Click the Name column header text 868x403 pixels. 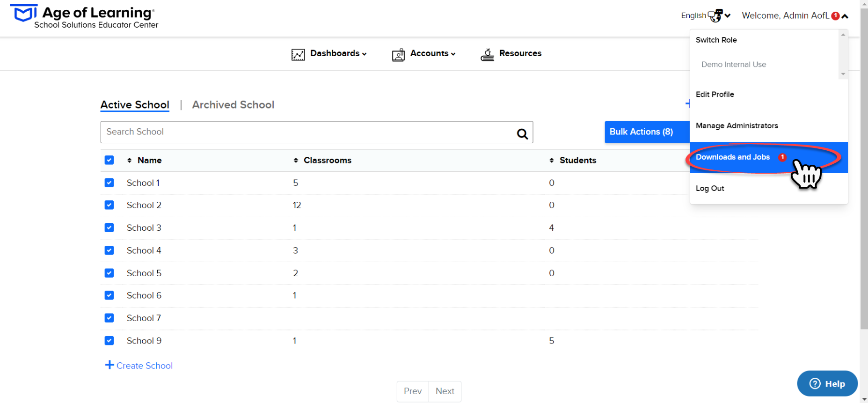tap(149, 160)
